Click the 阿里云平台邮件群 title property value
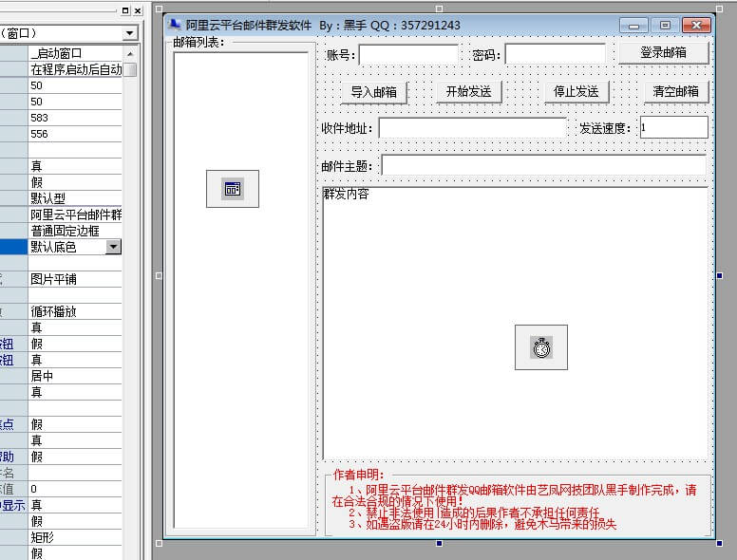The image size is (737, 560). click(x=75, y=215)
